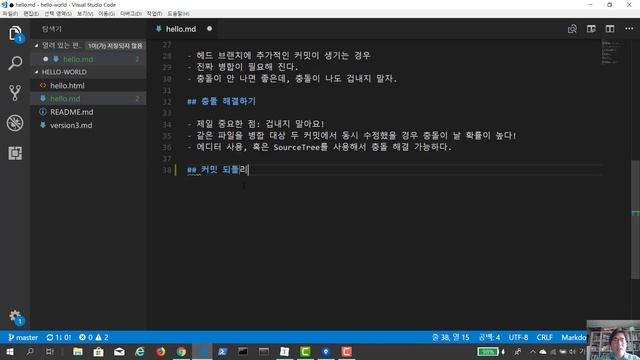Launch Chrome from the taskbar
The height and width of the screenshot is (360, 640).
pos(181,352)
